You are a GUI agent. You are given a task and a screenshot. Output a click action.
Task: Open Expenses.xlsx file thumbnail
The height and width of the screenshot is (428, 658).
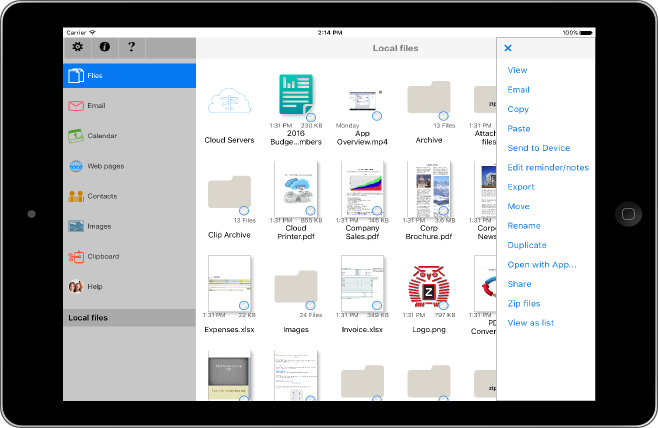click(230, 283)
